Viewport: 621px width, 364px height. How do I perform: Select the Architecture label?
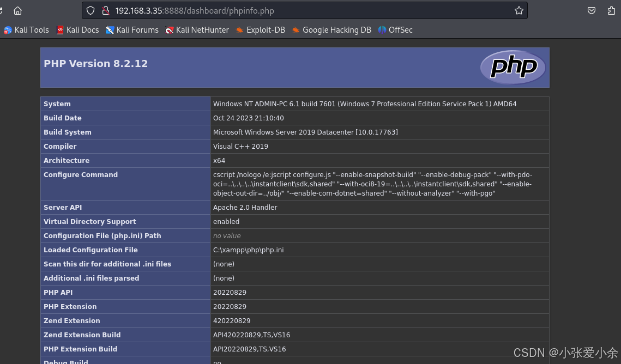pyautogui.click(x=67, y=161)
